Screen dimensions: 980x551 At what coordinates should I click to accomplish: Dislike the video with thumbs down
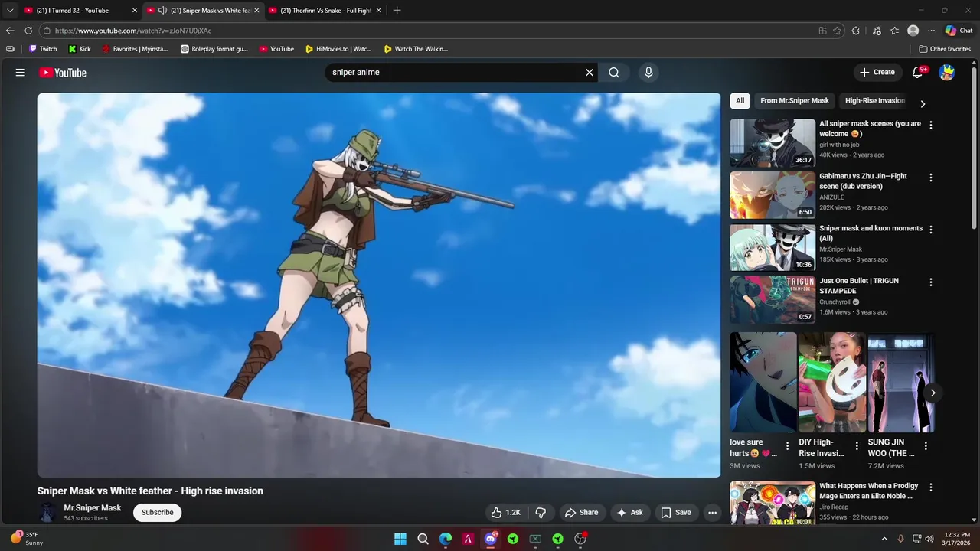point(541,512)
